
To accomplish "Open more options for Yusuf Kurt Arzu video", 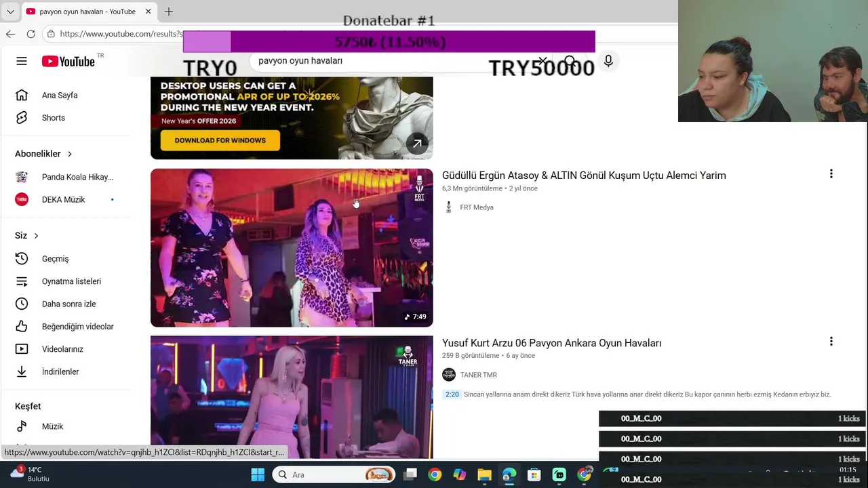I will pos(831,342).
